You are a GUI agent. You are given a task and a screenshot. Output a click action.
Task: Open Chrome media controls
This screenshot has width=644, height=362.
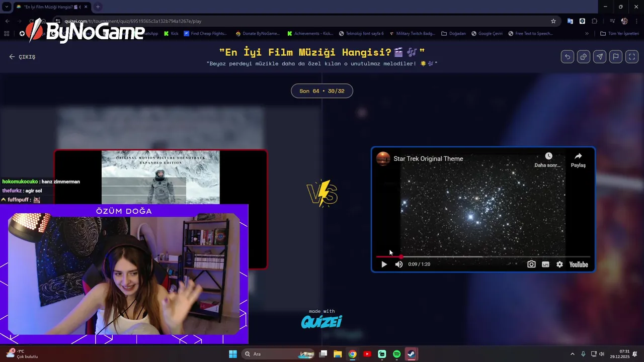612,21
